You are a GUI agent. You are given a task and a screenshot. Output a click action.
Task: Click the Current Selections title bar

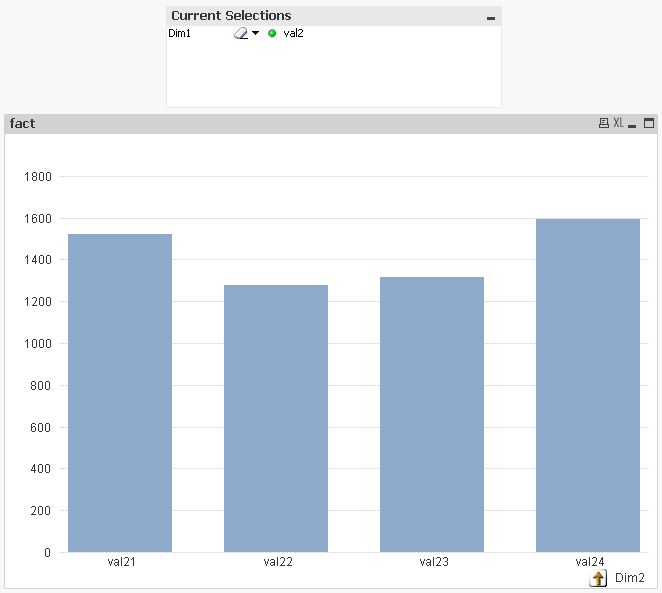334,16
